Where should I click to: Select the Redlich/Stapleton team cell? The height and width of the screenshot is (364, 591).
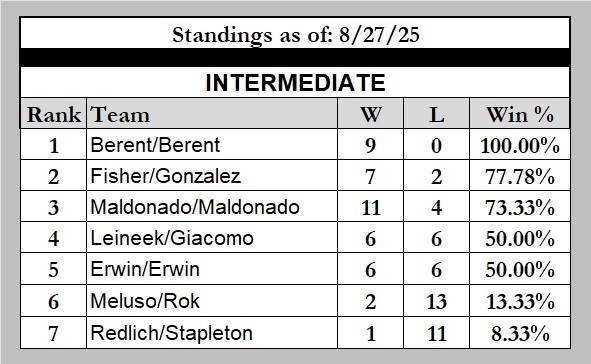[212, 333]
